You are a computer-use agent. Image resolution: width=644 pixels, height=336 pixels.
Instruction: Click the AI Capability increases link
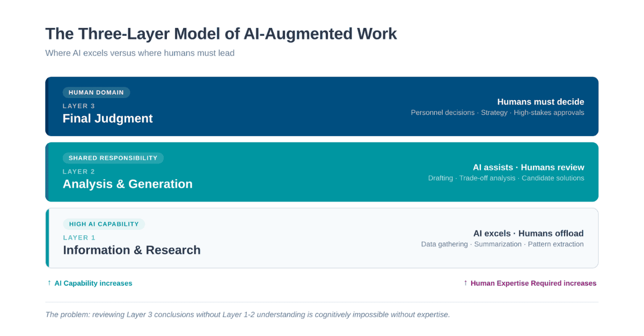[93, 283]
